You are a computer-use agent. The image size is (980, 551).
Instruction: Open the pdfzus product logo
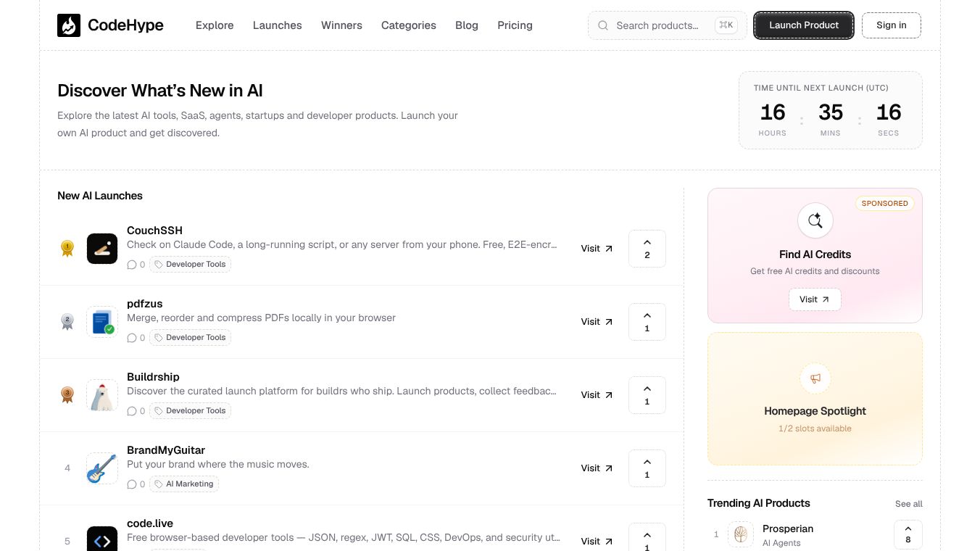[102, 322]
